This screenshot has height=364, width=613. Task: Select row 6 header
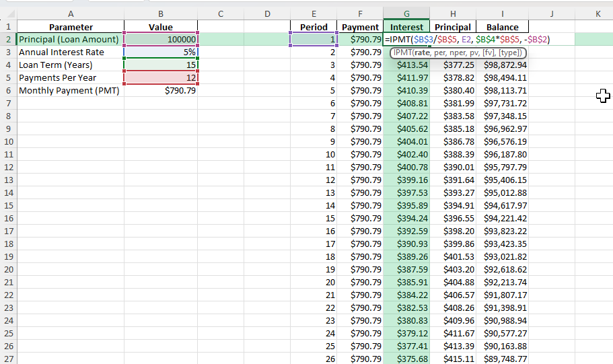tap(8, 91)
